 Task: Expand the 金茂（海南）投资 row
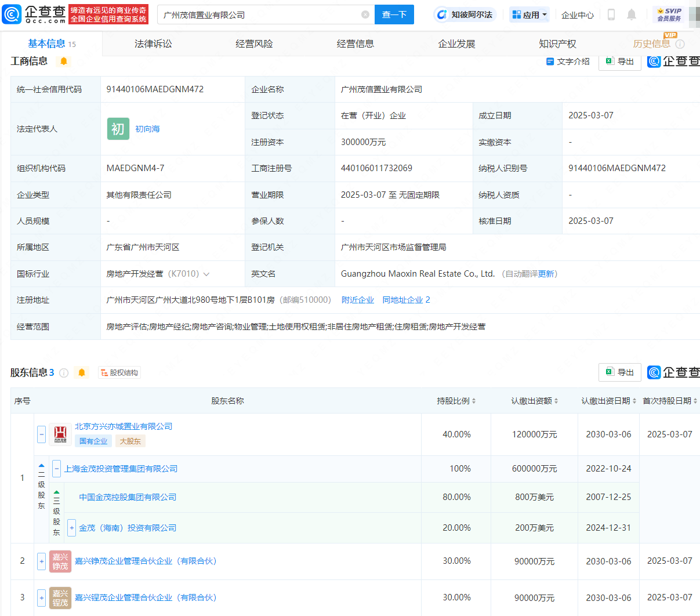point(72,528)
